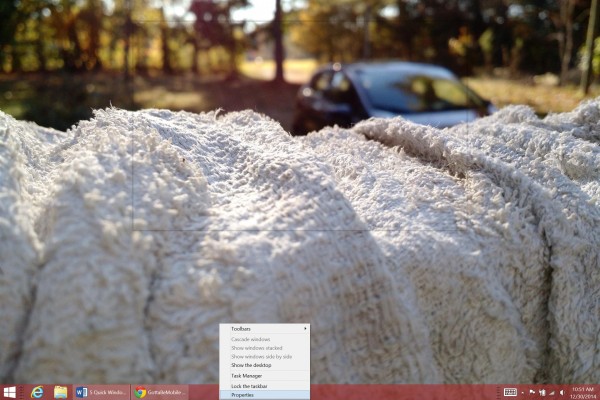This screenshot has width=600, height=400.
Task: Open the touch keyboard icon
Action: 510,392
